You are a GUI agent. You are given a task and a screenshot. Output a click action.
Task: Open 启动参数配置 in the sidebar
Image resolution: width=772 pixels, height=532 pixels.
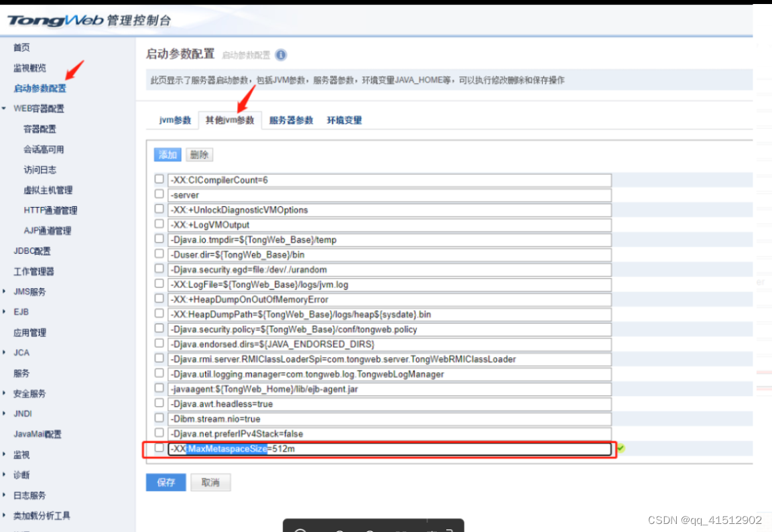pyautogui.click(x=40, y=88)
